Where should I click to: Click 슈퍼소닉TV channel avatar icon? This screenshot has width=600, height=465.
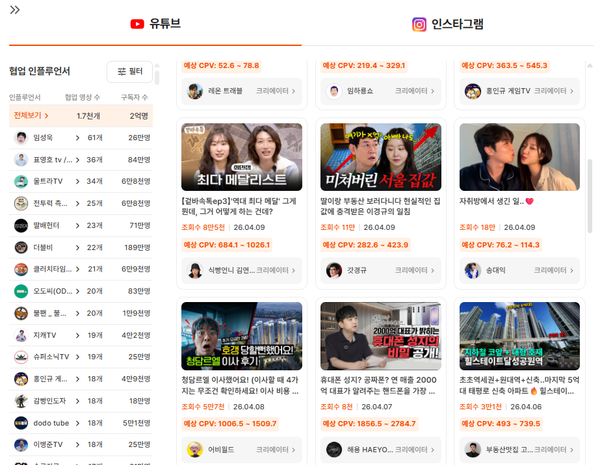tap(20, 357)
